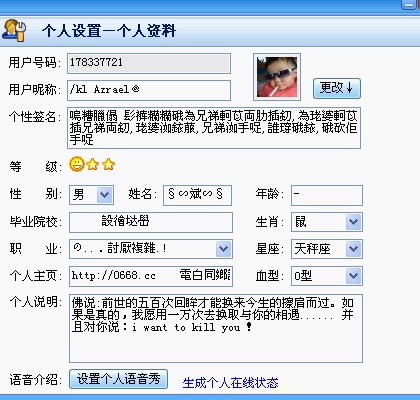Click the profile avatar photo

click(277, 77)
